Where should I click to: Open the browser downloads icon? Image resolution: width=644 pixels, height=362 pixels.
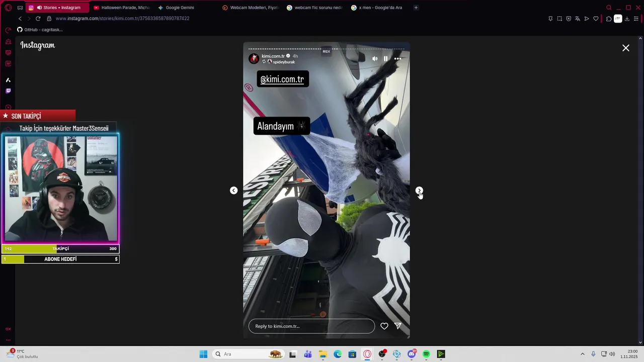(x=627, y=19)
